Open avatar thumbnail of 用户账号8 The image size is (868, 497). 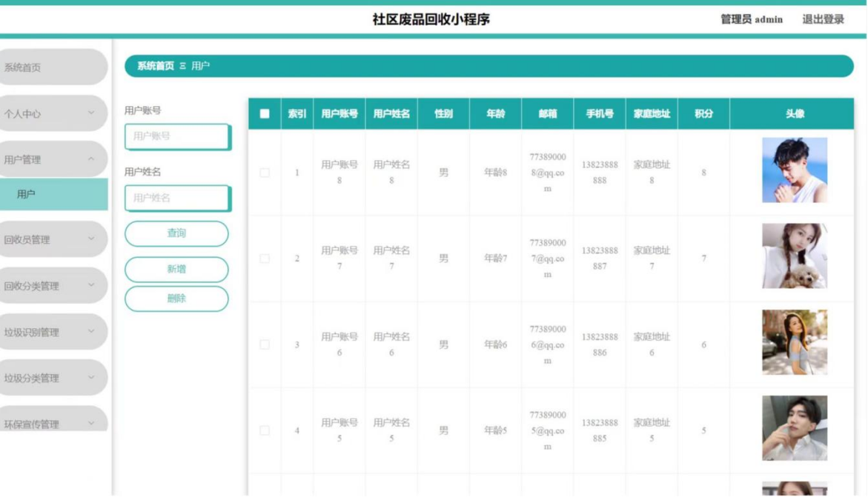[x=795, y=170]
